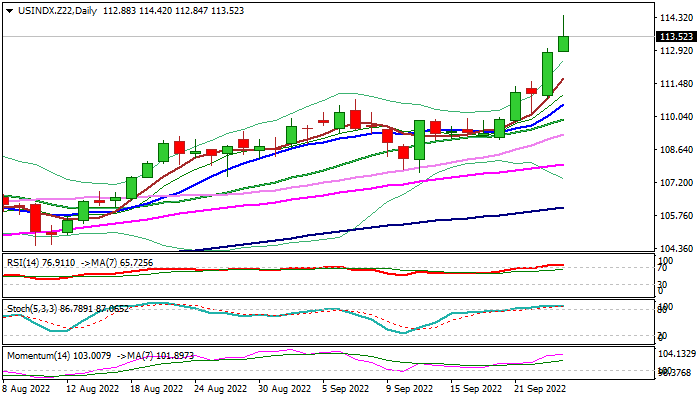This screenshot has height=400, width=700.
Task: Click the 30 Aug 2022 date label
Action: pyautogui.click(x=285, y=389)
